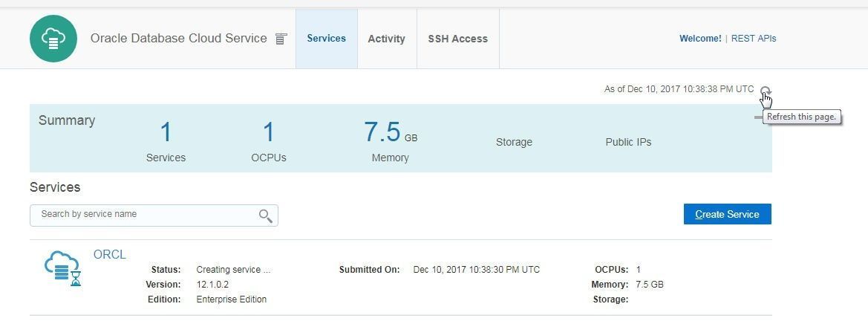Select the Services count in Summary

(166, 132)
